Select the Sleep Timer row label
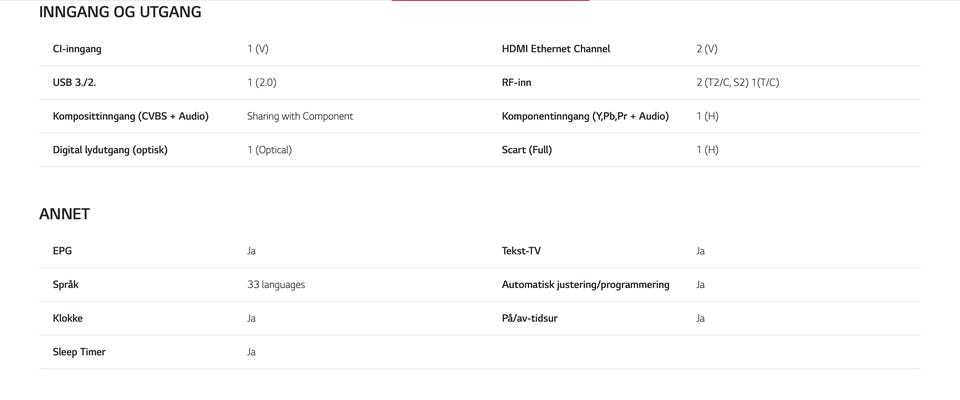 79,352
